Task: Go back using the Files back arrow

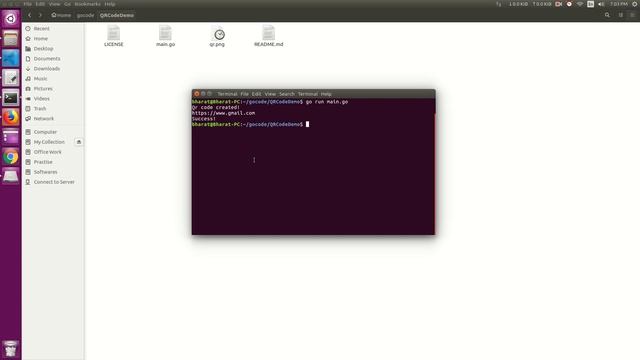Action: point(29,15)
